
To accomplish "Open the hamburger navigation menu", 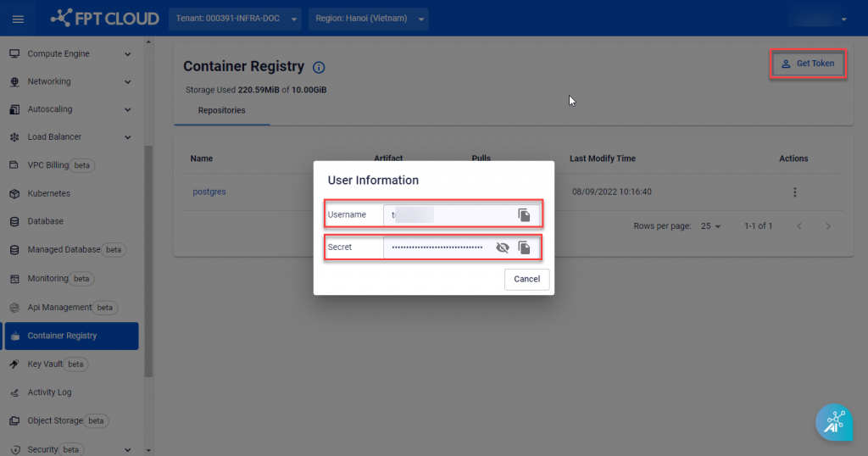I will point(18,19).
